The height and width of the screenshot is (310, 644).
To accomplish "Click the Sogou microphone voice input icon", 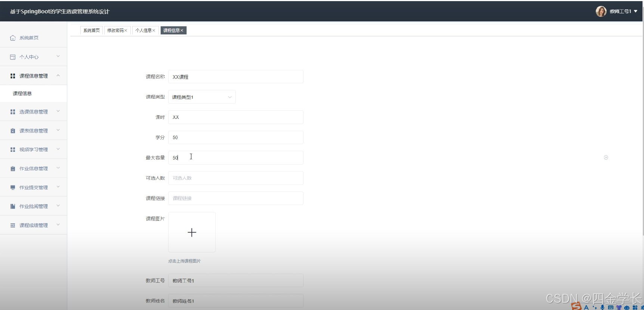I will click(x=603, y=307).
